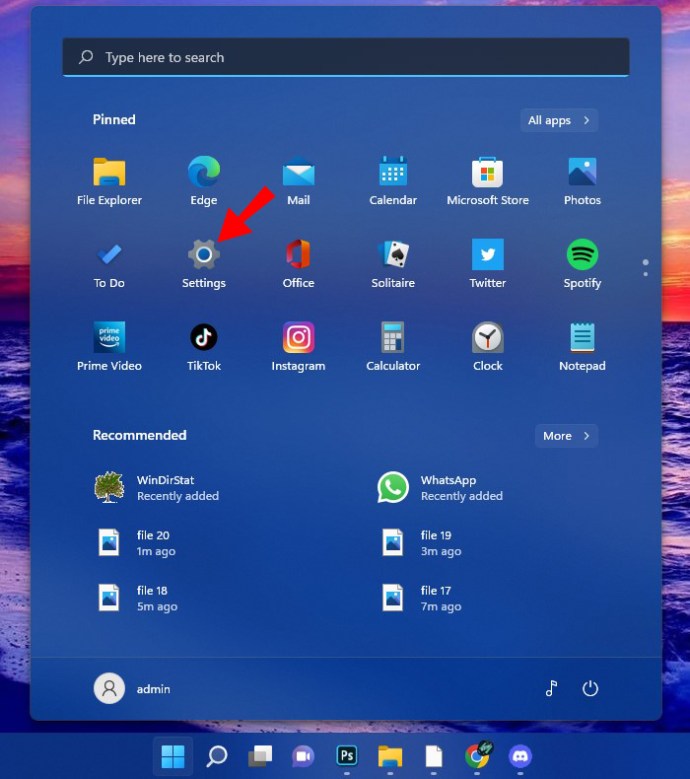Open the Photos app

pos(582,181)
